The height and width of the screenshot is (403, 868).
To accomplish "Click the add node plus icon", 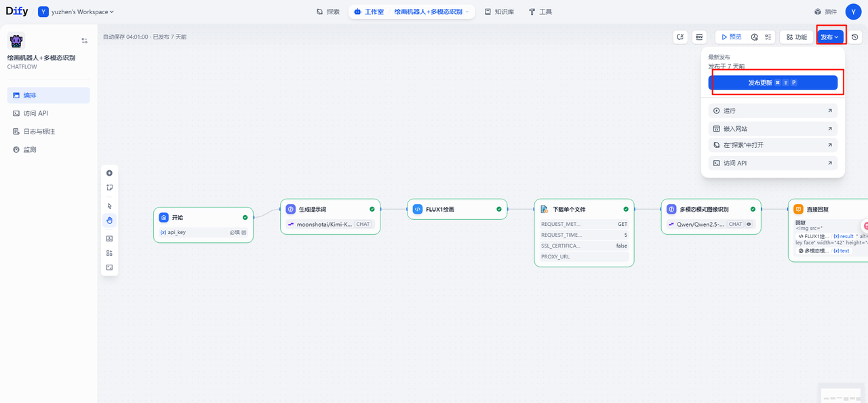I will pyautogui.click(x=109, y=173).
